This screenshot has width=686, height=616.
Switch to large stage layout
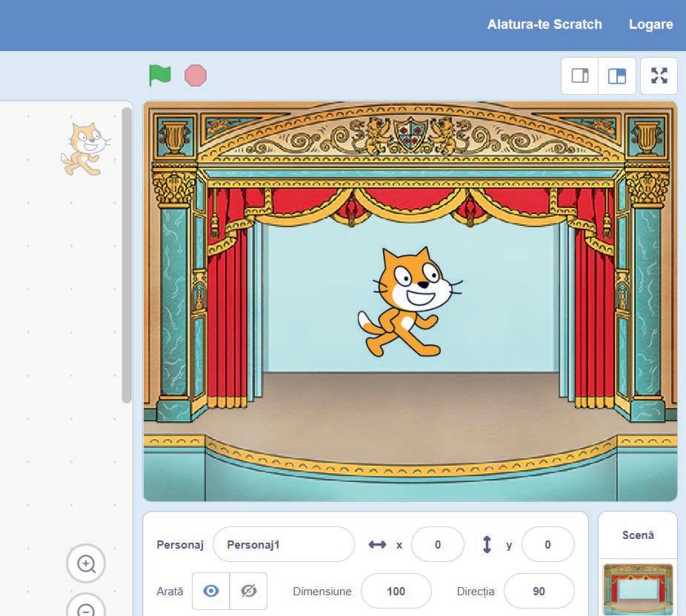(617, 76)
